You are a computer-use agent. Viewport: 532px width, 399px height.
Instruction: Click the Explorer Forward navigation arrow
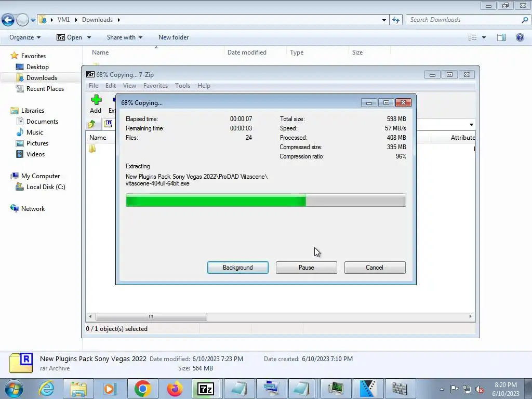[22, 20]
